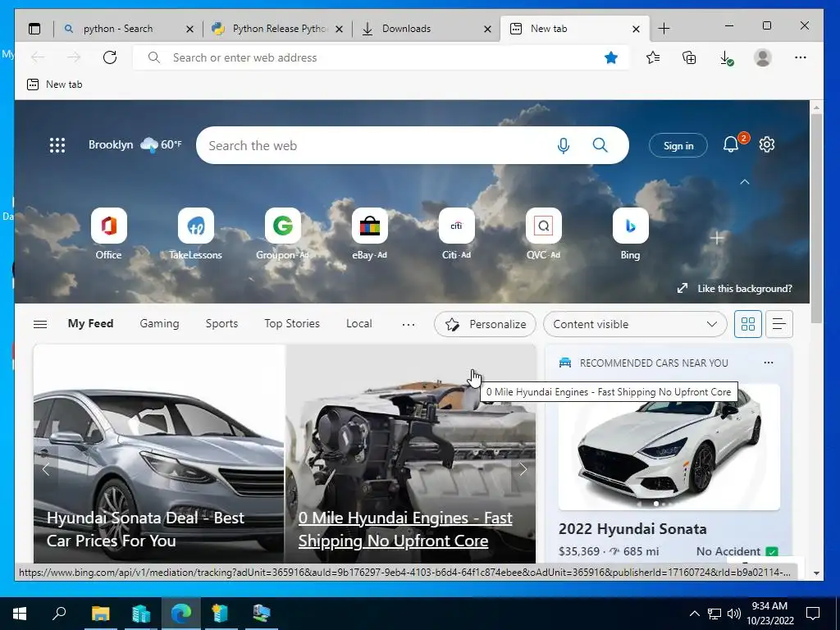Open page settings gear icon
Screen dimensions: 840x630
point(767,144)
